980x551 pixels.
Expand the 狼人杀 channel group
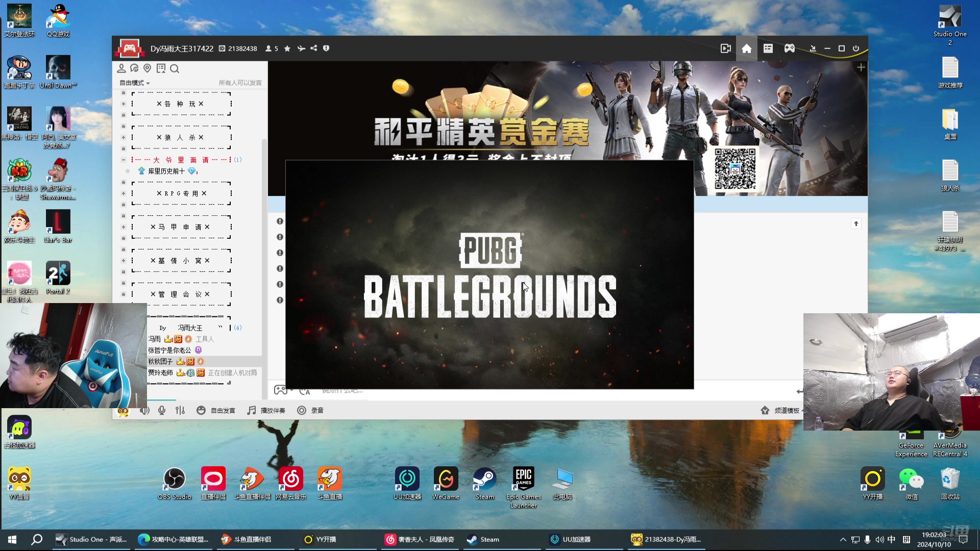coord(123,138)
